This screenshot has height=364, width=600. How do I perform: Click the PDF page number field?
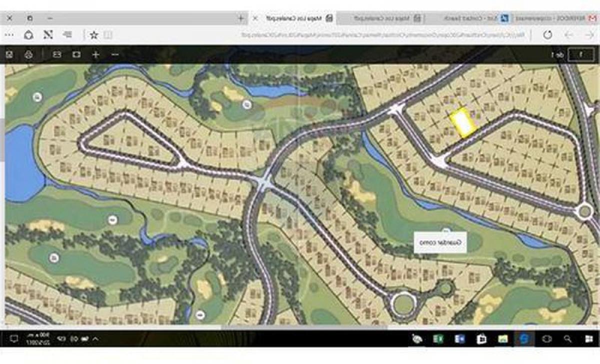(x=579, y=54)
